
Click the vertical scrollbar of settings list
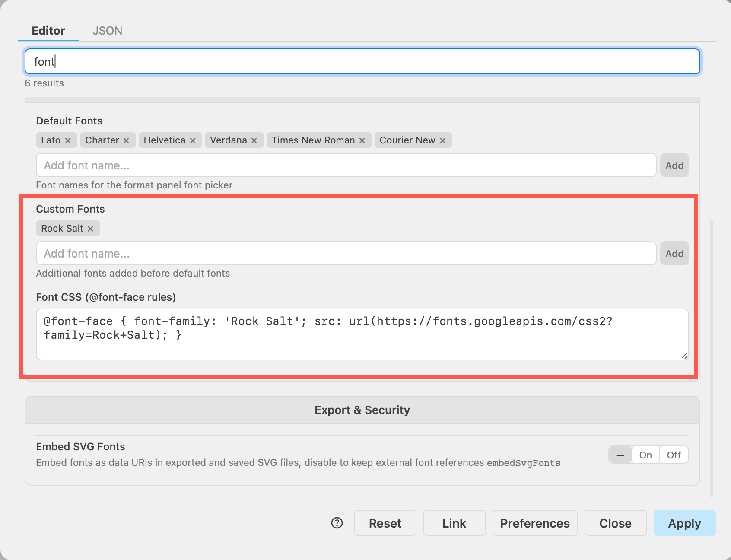(x=712, y=359)
